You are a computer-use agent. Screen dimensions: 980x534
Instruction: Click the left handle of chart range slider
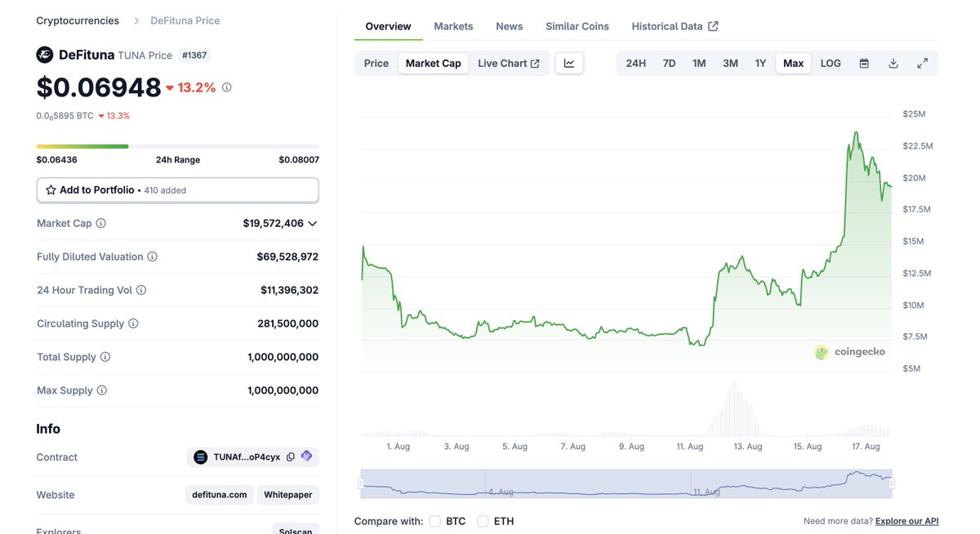click(360, 483)
